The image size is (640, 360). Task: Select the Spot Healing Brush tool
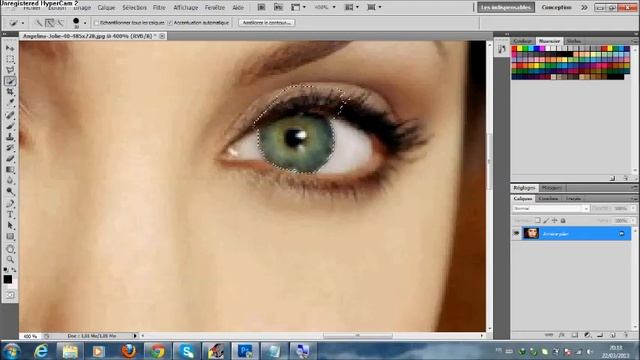point(10,115)
